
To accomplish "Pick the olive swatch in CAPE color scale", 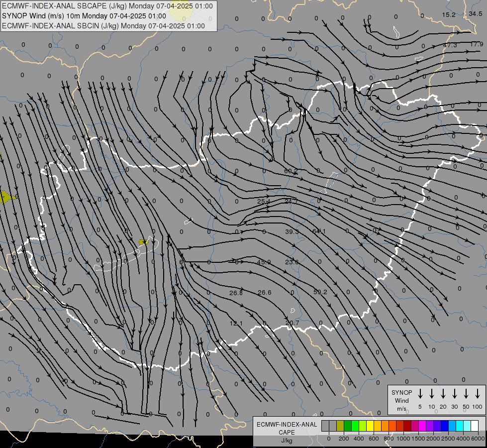I will [340, 426].
